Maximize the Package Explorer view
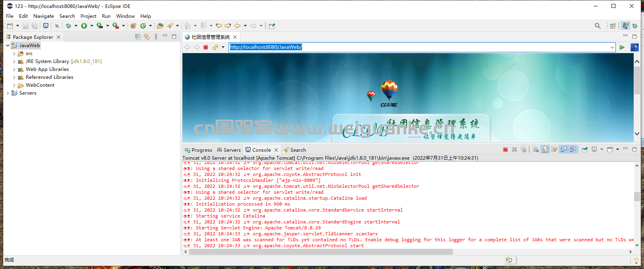 tap(174, 36)
